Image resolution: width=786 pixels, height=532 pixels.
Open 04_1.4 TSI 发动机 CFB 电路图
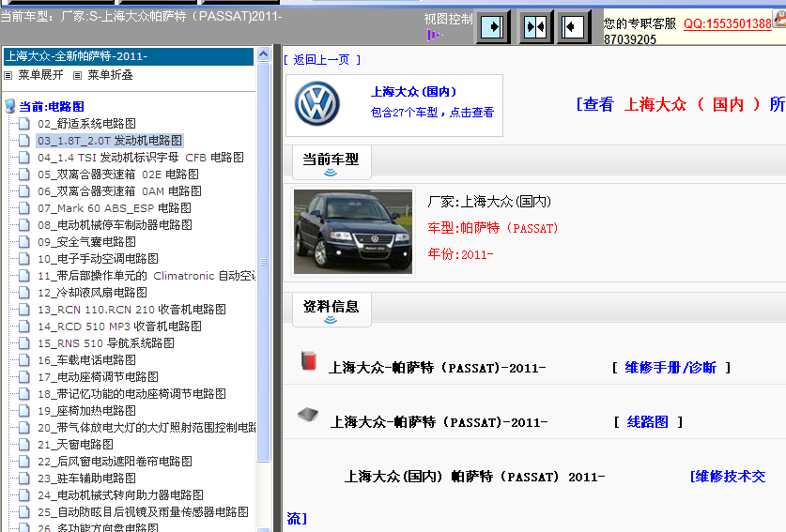click(141, 158)
